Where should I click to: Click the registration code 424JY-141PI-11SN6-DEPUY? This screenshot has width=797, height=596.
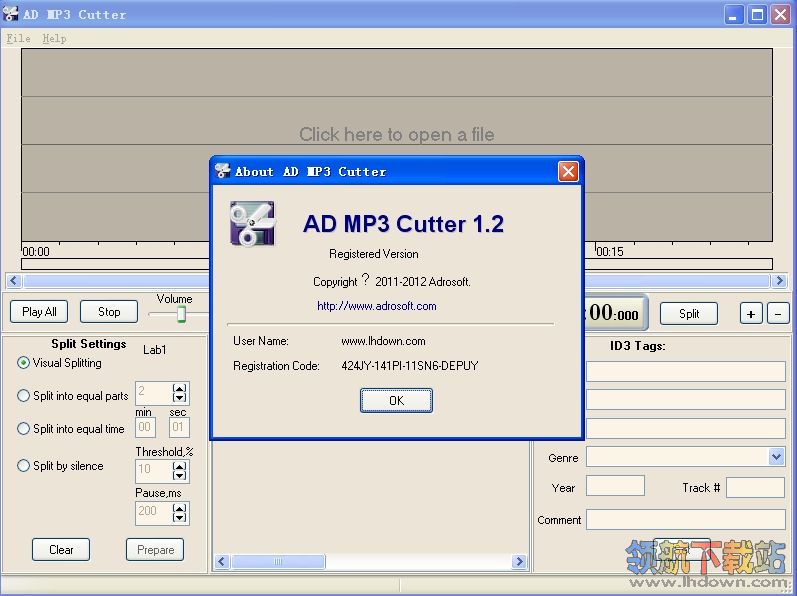point(410,366)
